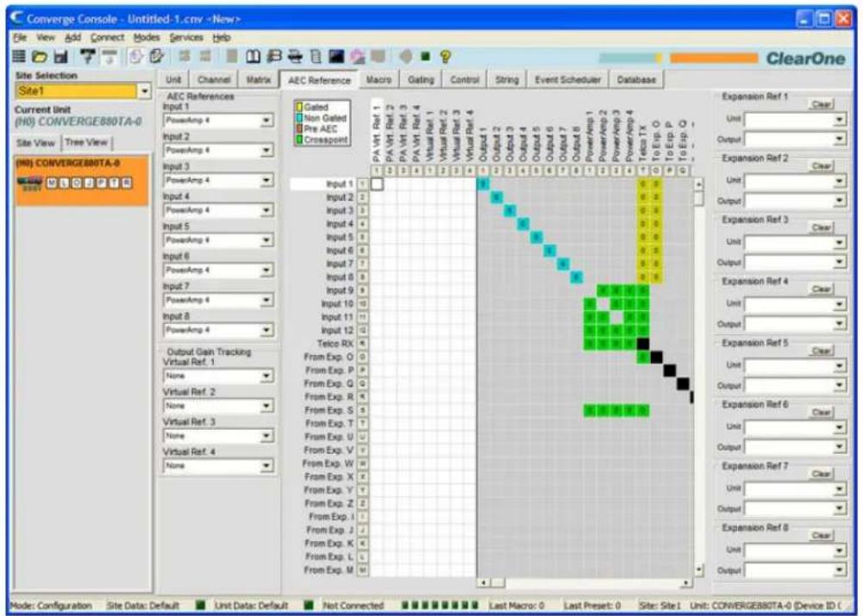This screenshot has height=616, width=863.
Task: Open the Site1 site selection dropdown
Action: pyautogui.click(x=144, y=91)
